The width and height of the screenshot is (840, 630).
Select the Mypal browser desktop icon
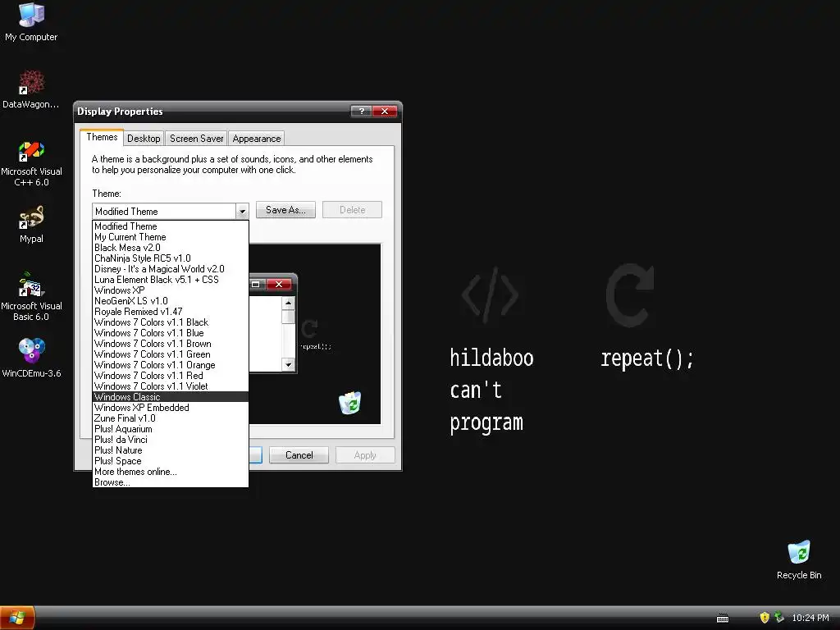[31, 225]
